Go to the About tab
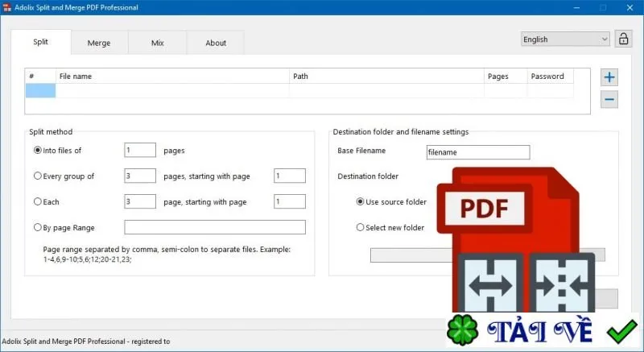Screen dimensions: 644x352 (216, 43)
